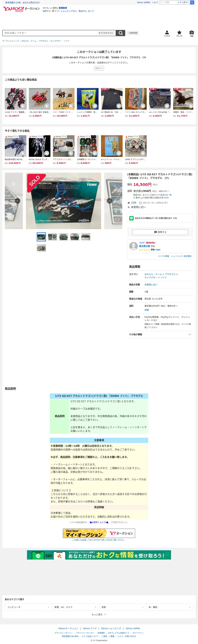
Task: Click プライバシーポリシー footer link
Action: click(x=64, y=633)
